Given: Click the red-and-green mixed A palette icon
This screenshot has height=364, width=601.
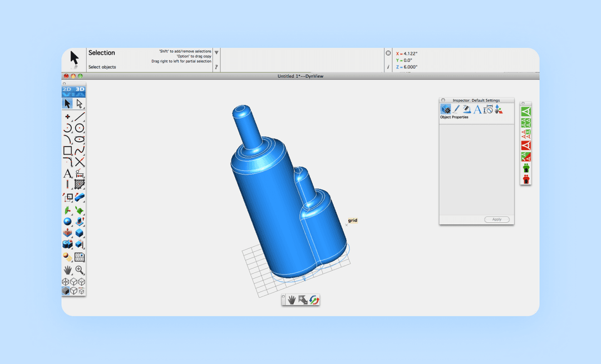Looking at the screenshot, I should click(x=526, y=134).
